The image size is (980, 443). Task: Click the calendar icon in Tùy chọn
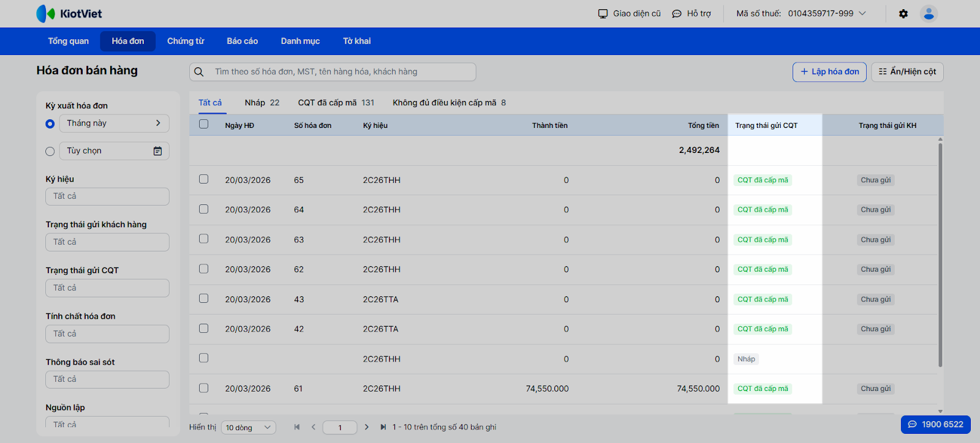tap(157, 151)
